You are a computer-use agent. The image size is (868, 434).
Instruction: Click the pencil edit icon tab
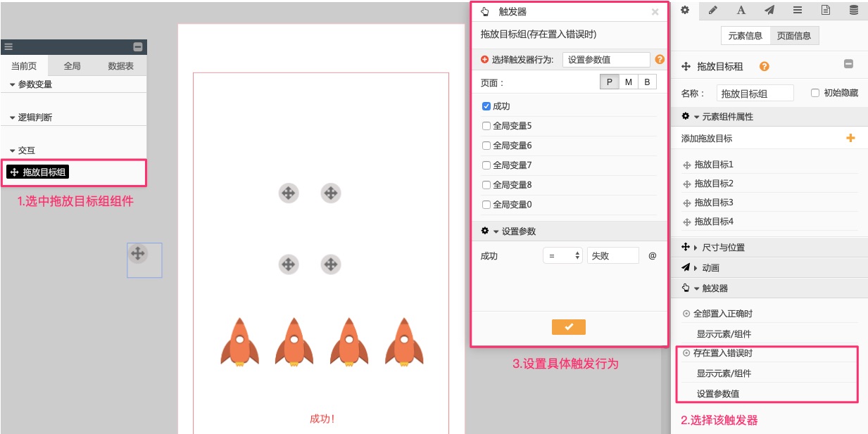pyautogui.click(x=713, y=10)
